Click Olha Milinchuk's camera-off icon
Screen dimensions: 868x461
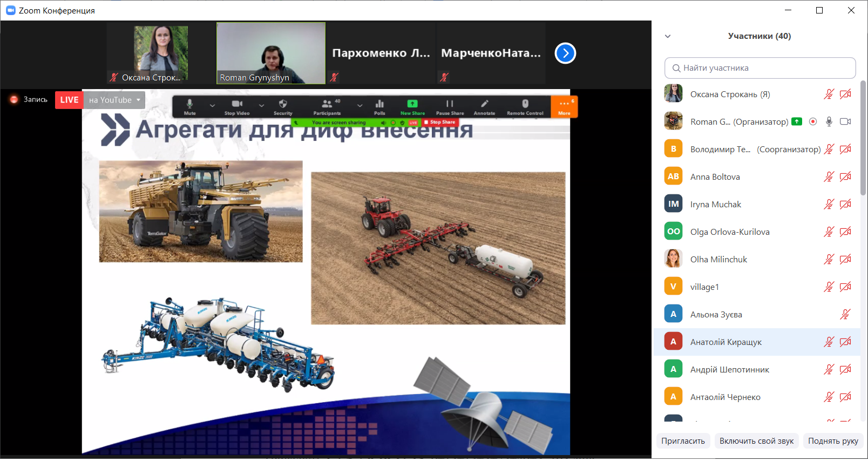(x=845, y=259)
